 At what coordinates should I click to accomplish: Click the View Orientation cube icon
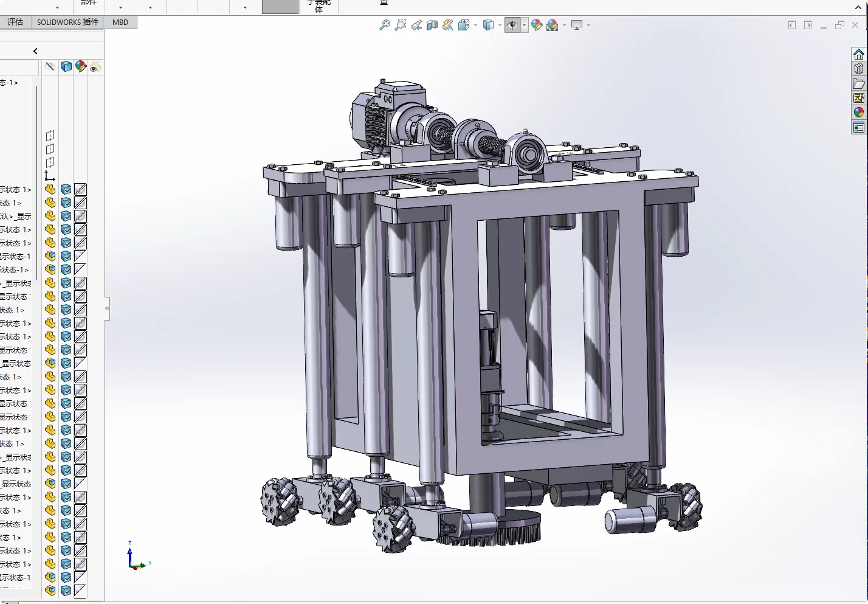tap(464, 25)
